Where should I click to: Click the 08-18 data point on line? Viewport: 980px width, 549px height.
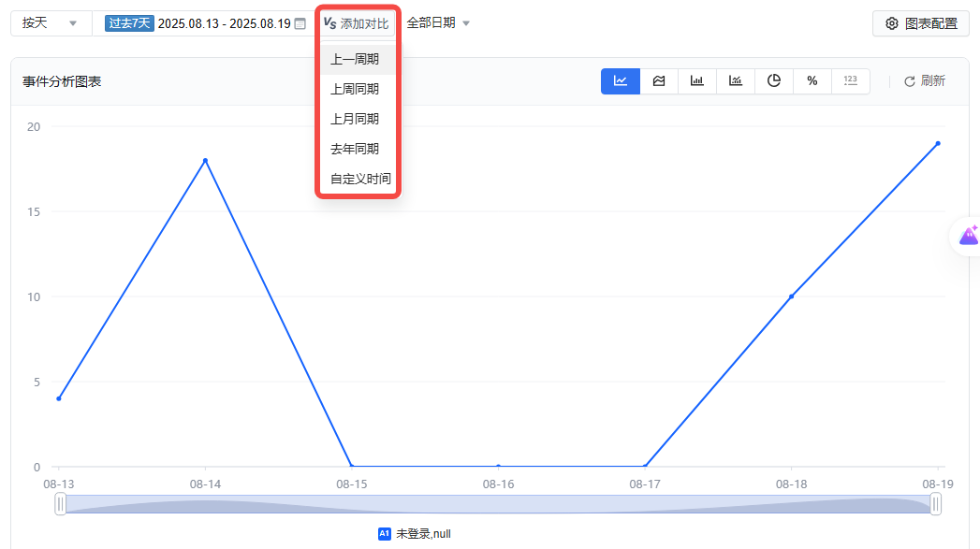[791, 296]
